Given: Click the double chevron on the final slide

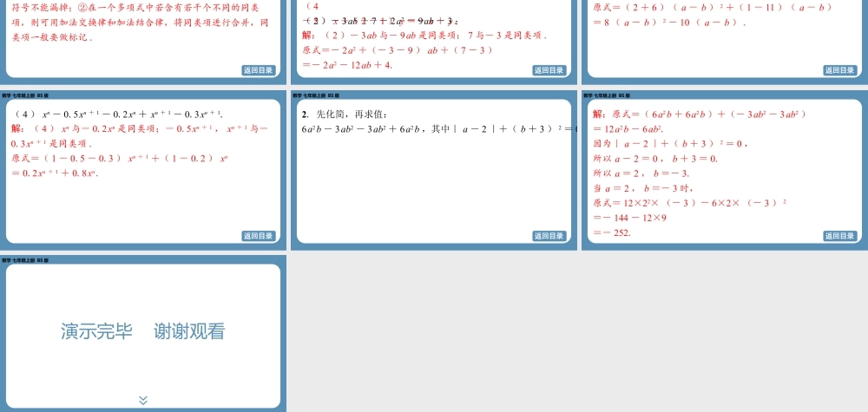Looking at the screenshot, I should click(143, 400).
